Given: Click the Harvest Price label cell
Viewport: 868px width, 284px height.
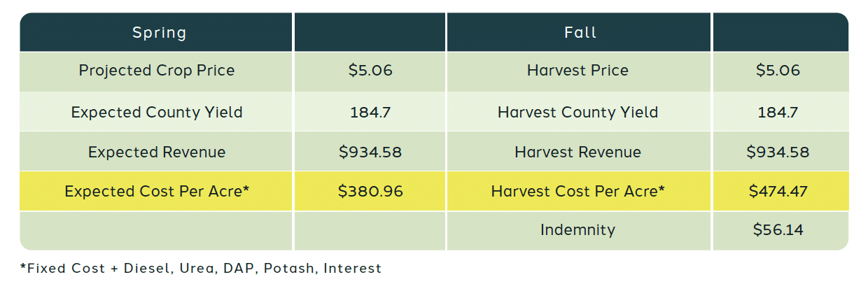Looking at the screenshot, I should [579, 71].
